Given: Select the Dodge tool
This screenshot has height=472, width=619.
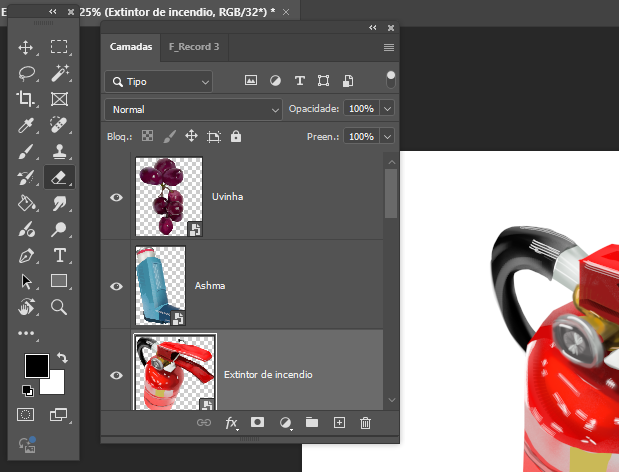Looking at the screenshot, I should [59, 229].
